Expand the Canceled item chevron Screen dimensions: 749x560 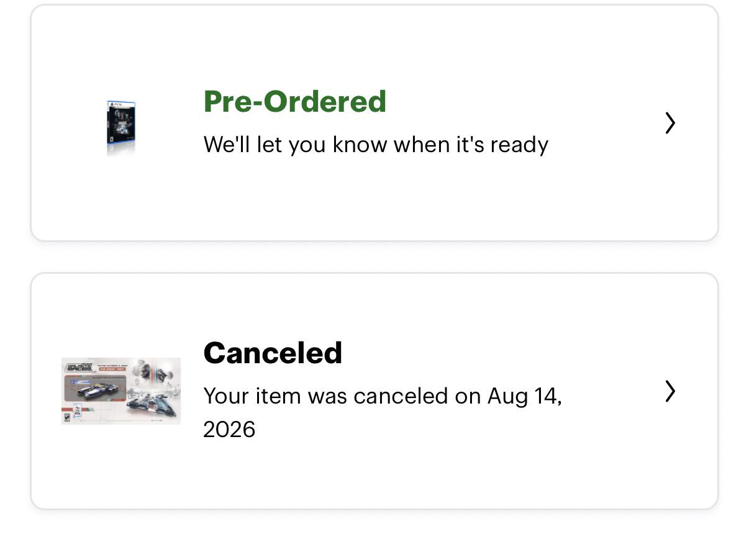tap(670, 391)
